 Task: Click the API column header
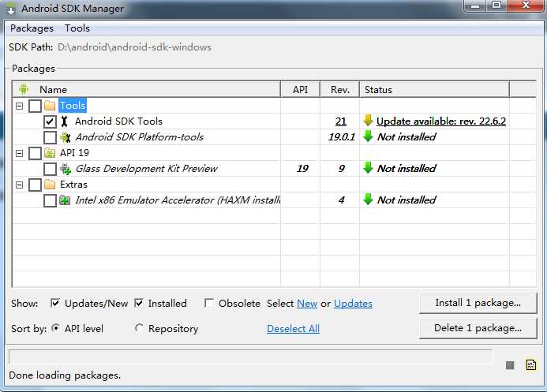(300, 90)
